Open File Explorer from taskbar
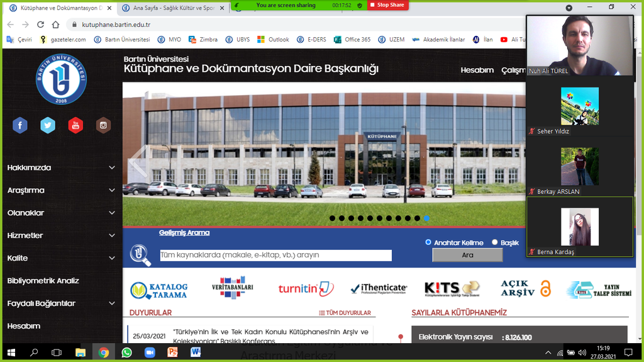Image resolution: width=644 pixels, height=362 pixels. coord(80,353)
